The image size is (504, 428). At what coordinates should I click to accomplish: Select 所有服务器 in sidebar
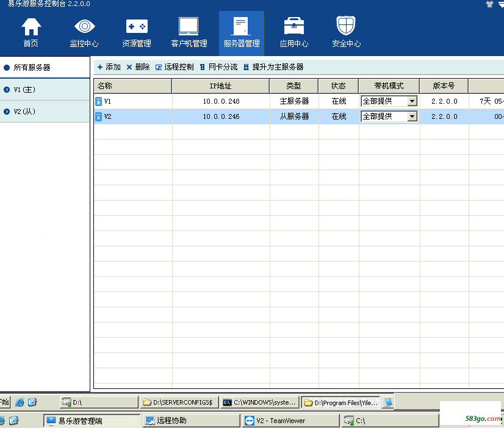[x=45, y=68]
